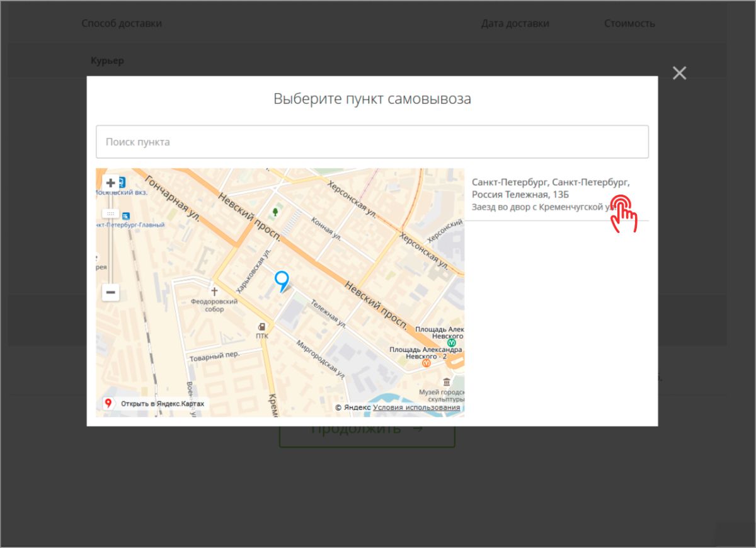Click the Yandex Maps red pin logo
This screenshot has height=548, width=756.
[x=108, y=404]
